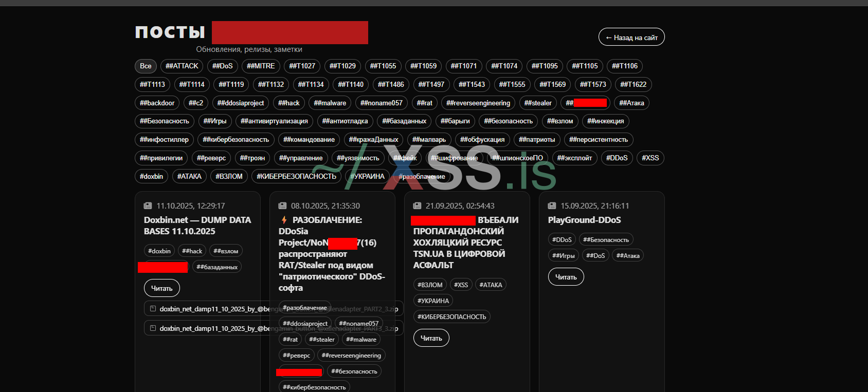Image resolution: width=868 pixels, height=392 pixels.
Task: Click the ##hack tag inside the Doxbin.net post card
Action: (192, 251)
